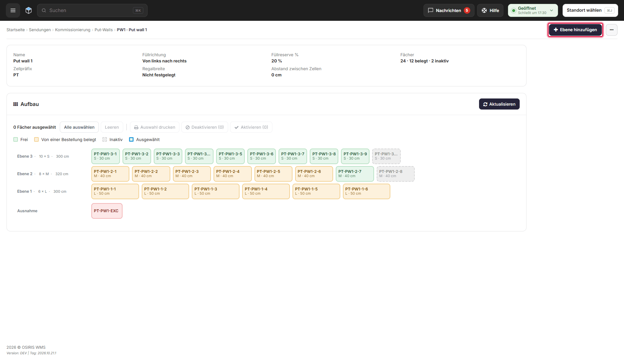Select cell PT-PW1-3-1
Image resolution: width=624 pixels, height=364 pixels.
click(x=106, y=156)
